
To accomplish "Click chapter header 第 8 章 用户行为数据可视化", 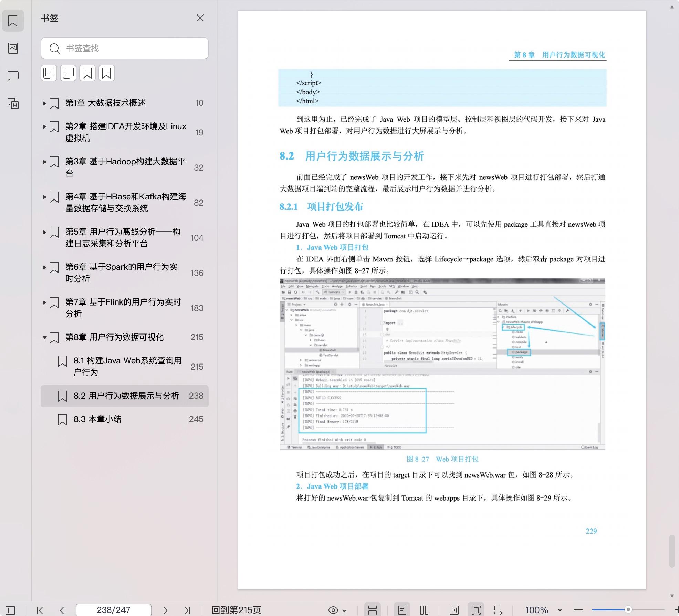I will (x=559, y=55).
